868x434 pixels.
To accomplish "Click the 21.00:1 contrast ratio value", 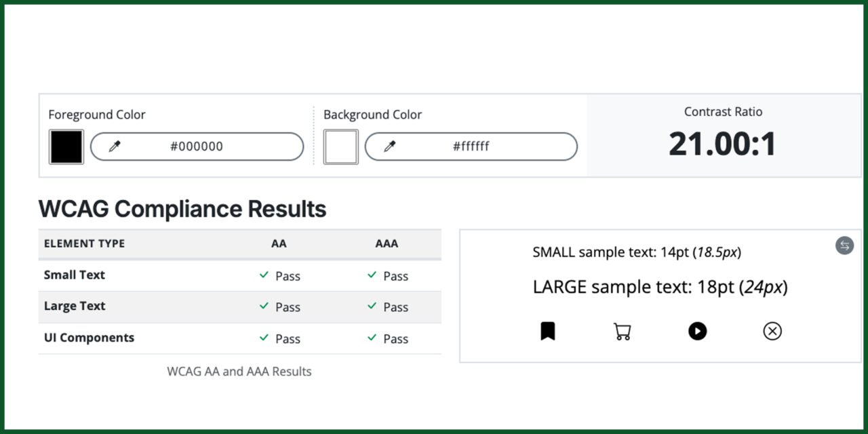I will tap(723, 144).
